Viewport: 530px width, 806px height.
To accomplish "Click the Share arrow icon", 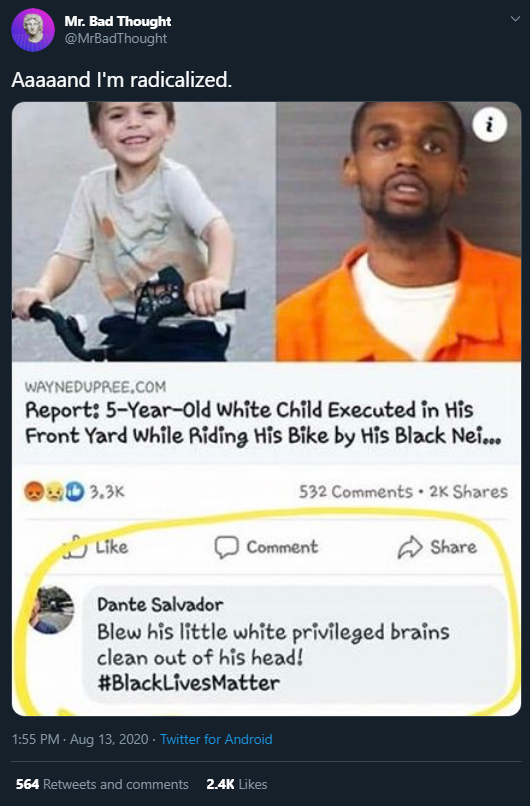I will 410,547.
